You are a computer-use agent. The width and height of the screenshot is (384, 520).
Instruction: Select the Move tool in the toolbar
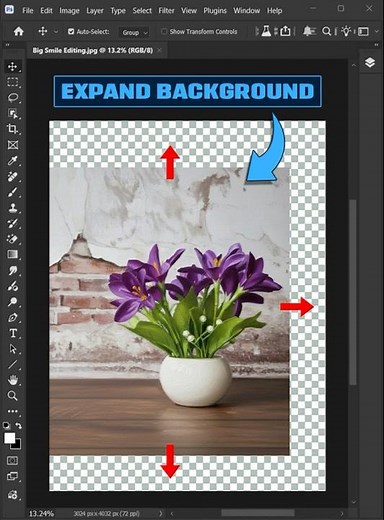click(12, 66)
